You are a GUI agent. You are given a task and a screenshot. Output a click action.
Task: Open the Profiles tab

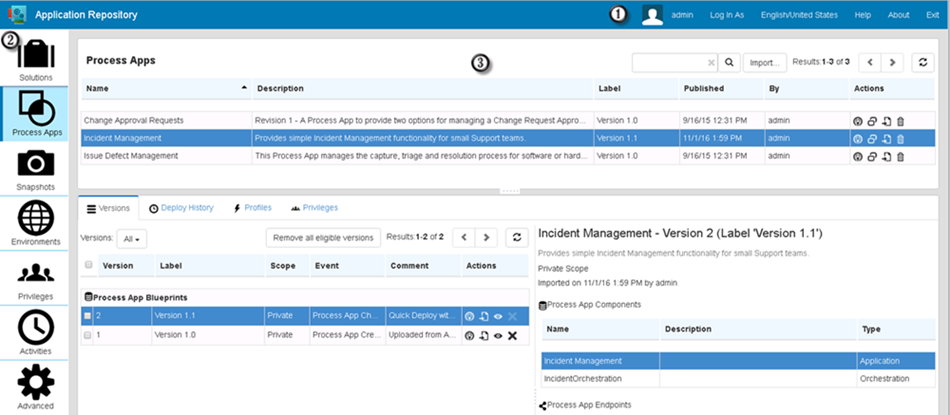click(x=252, y=208)
